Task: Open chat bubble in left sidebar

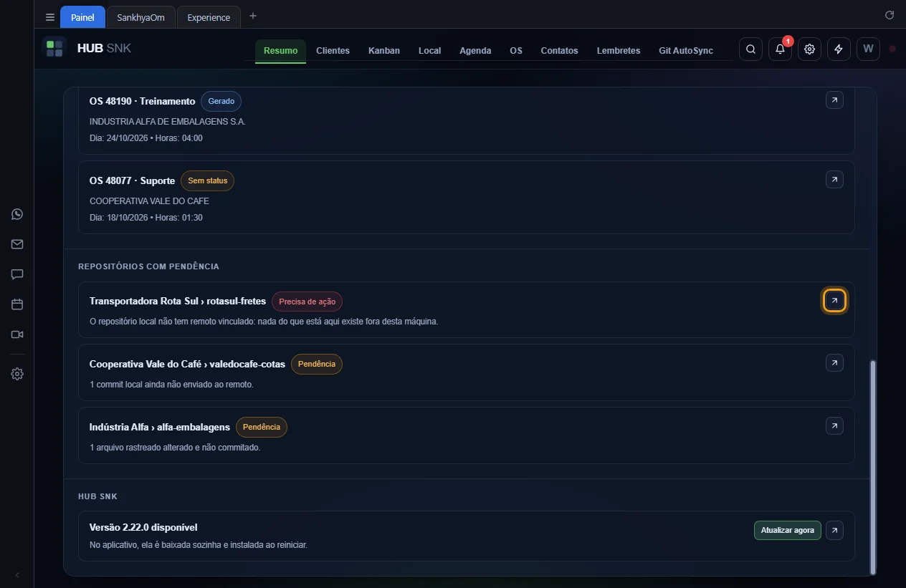Action: [17, 274]
